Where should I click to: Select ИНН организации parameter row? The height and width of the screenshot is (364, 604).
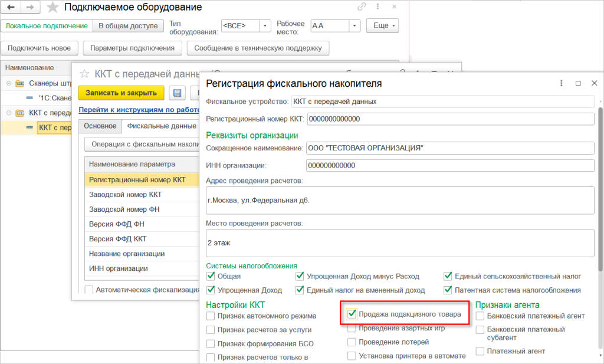coord(142,268)
